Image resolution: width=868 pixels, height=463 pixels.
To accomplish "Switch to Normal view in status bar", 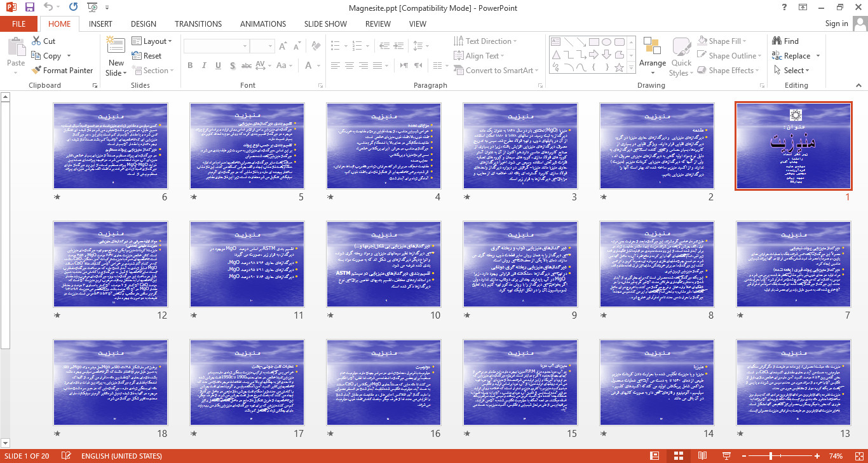I will click(654, 456).
